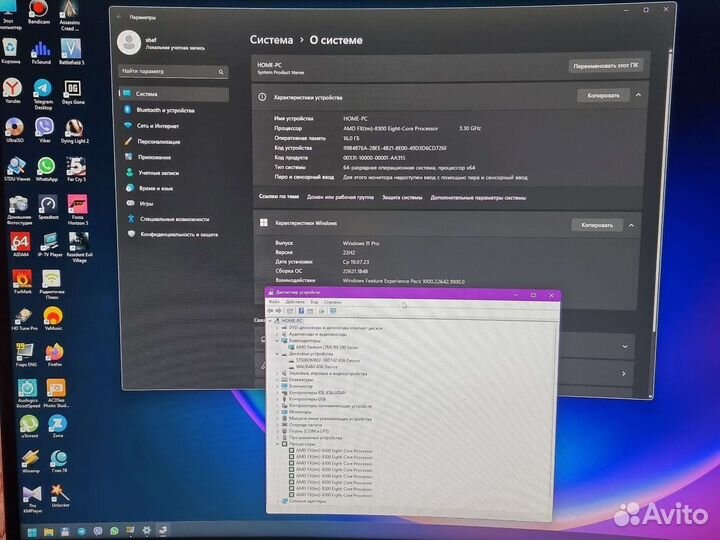Viewport: 720px width, 540px height.
Task: Collapse the Характеристики устройства section chevron
Action: (x=639, y=96)
